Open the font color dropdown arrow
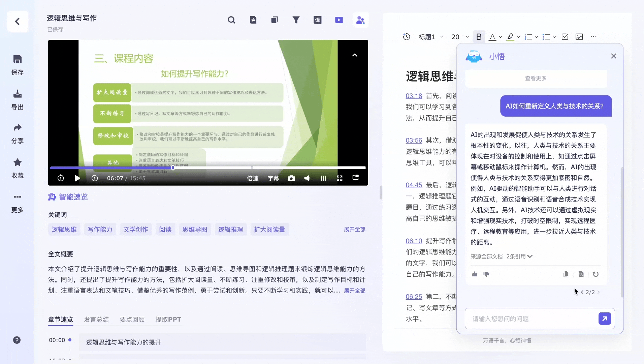Image resolution: width=644 pixels, height=364 pixels. [501, 37]
